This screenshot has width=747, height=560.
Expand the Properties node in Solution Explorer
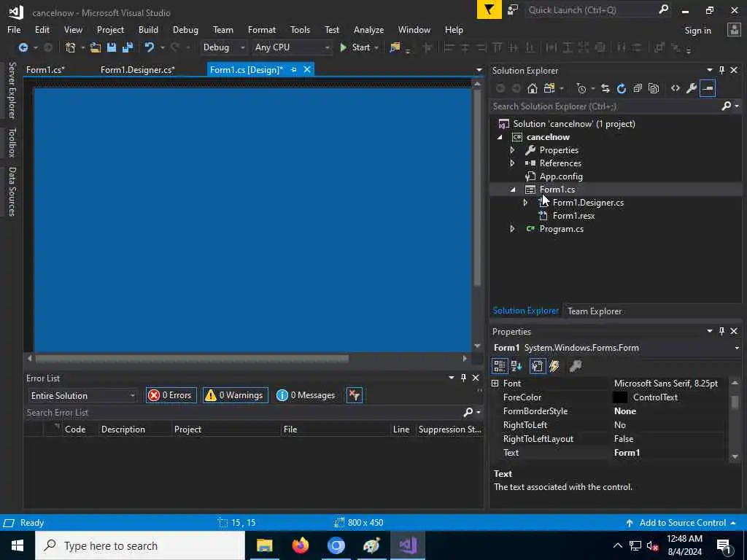coord(512,150)
